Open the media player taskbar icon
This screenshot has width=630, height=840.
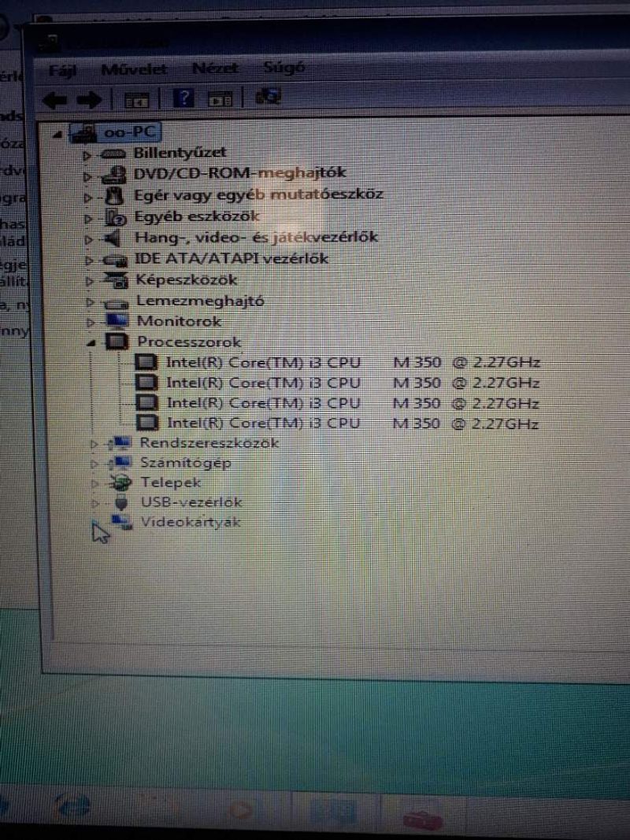click(x=241, y=811)
